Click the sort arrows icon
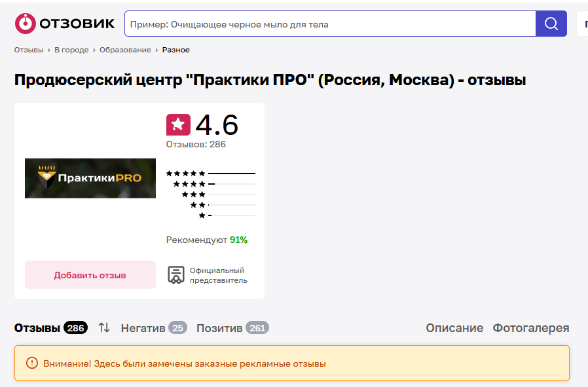The image size is (588, 387). [x=104, y=328]
